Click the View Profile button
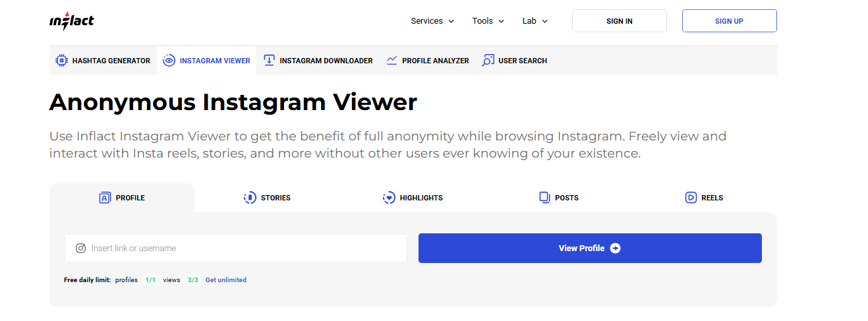 coord(590,248)
